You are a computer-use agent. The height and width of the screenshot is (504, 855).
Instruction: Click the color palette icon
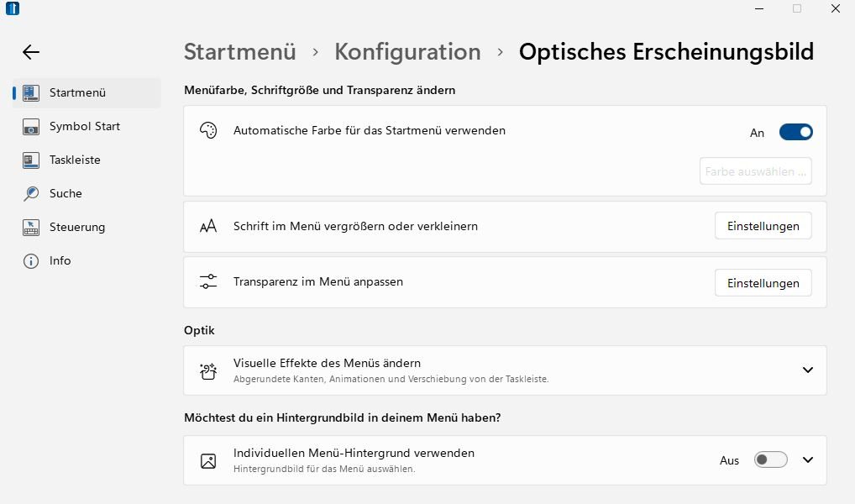pyautogui.click(x=208, y=131)
